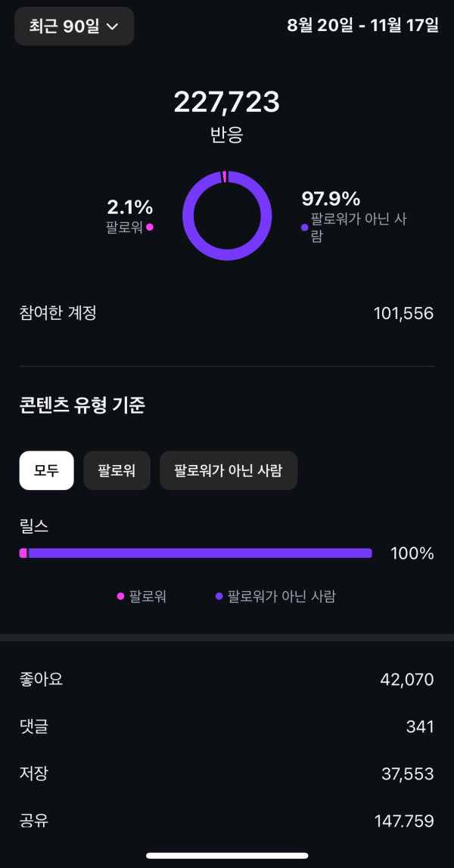Click the chevron arrow beside 최근 90일

tap(113, 26)
